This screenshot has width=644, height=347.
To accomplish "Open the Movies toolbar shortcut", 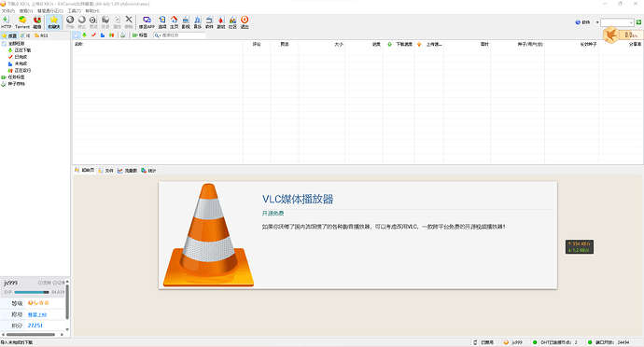I will (x=186, y=22).
